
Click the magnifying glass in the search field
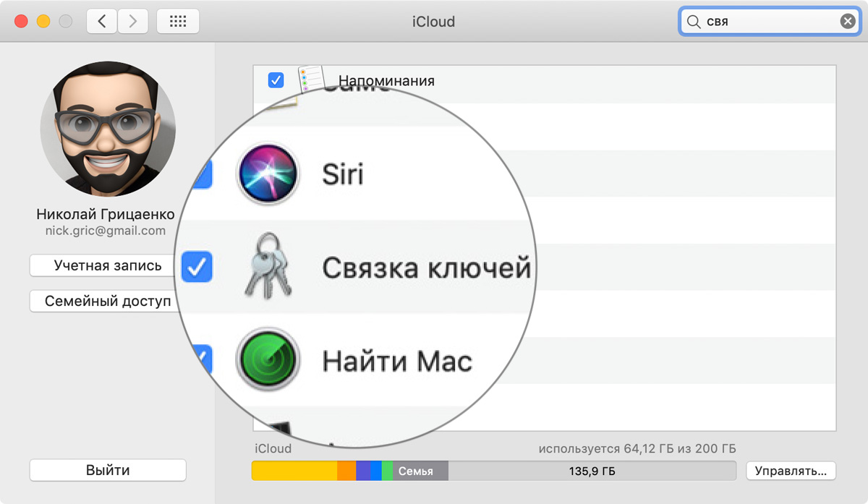694,22
